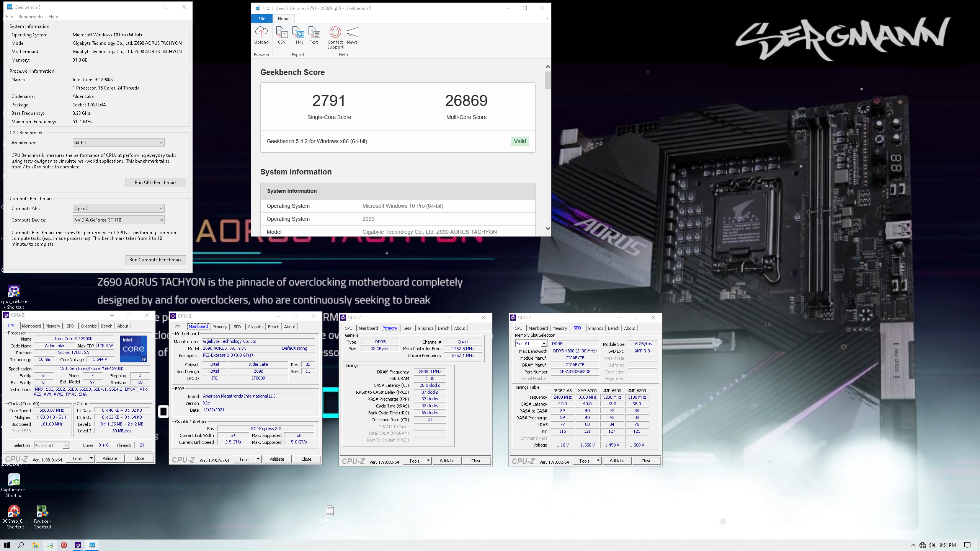980x551 pixels.
Task: Open the News ribbon icon
Action: pyautogui.click(x=352, y=36)
